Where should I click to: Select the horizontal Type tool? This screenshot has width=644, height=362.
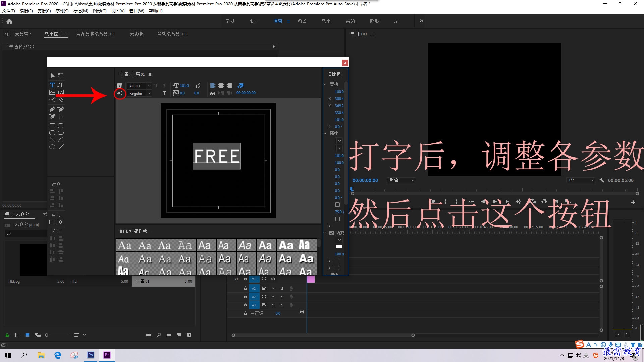(52, 85)
